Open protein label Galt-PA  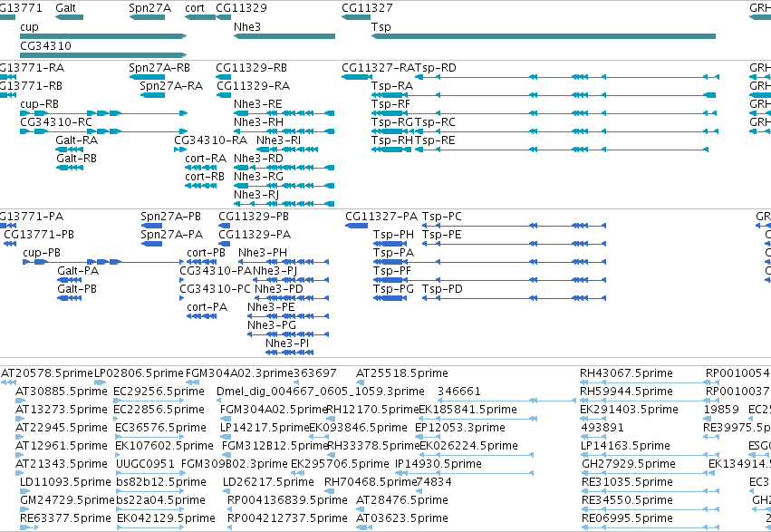(78, 271)
